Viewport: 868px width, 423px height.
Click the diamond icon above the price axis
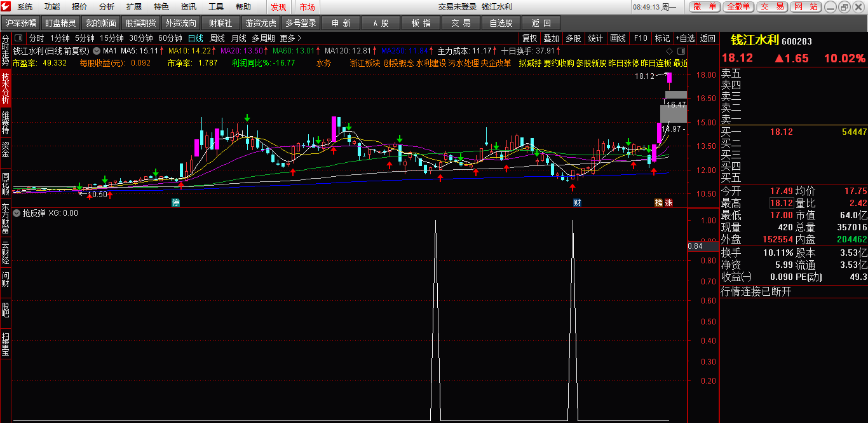(670, 50)
